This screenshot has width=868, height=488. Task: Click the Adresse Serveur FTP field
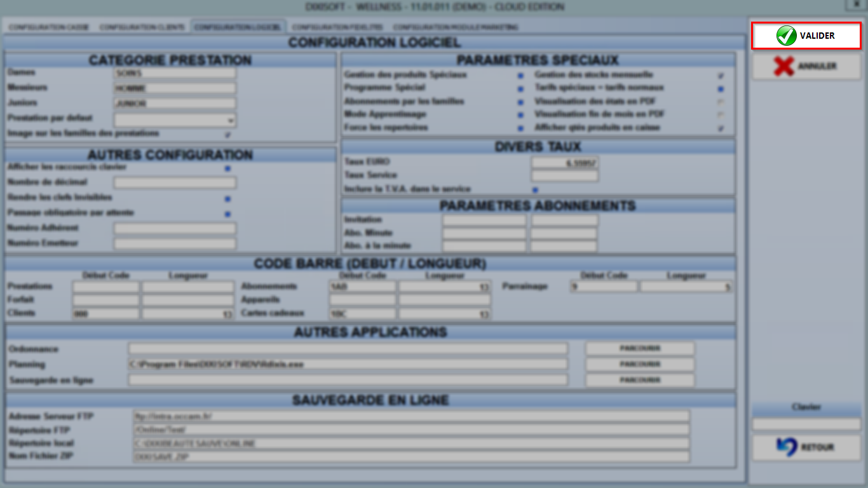(411, 416)
